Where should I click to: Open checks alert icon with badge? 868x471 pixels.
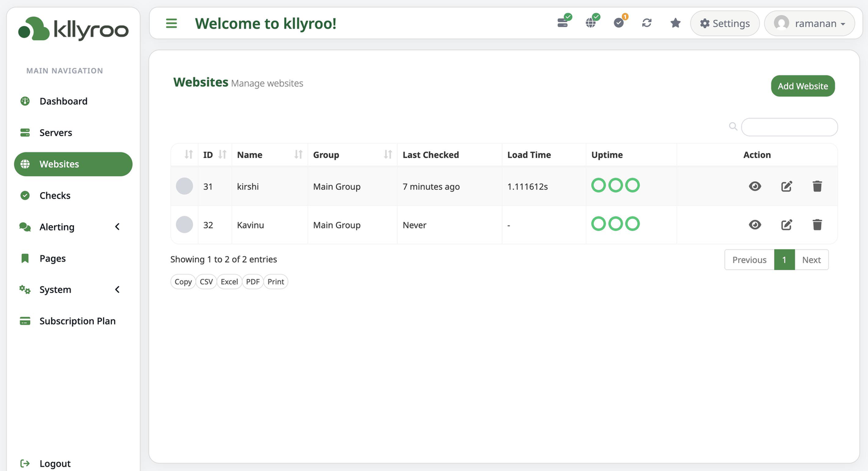tap(620, 22)
